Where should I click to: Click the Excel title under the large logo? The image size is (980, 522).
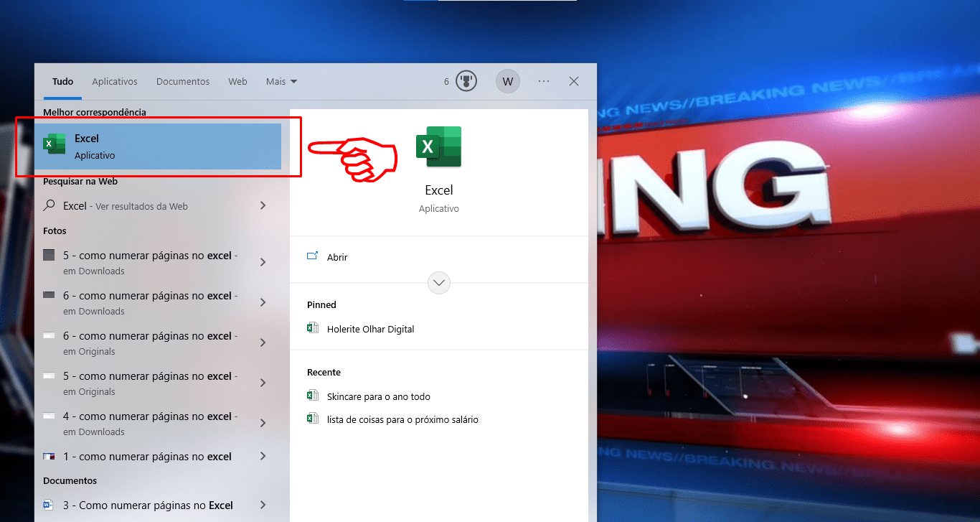point(439,190)
